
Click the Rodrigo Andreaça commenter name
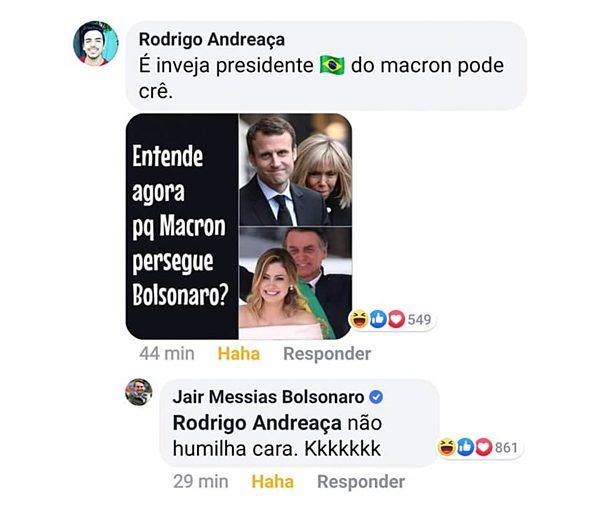211,39
